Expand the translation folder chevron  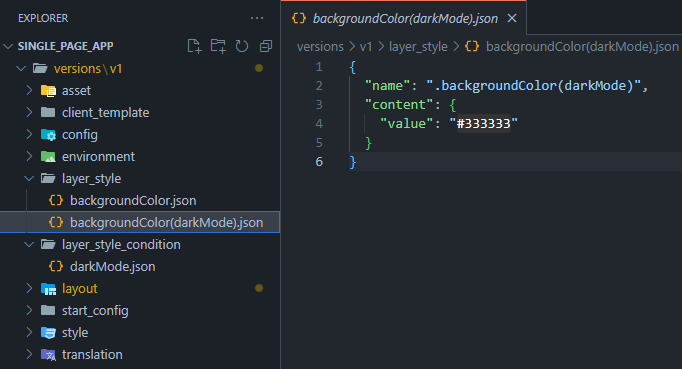click(29, 354)
